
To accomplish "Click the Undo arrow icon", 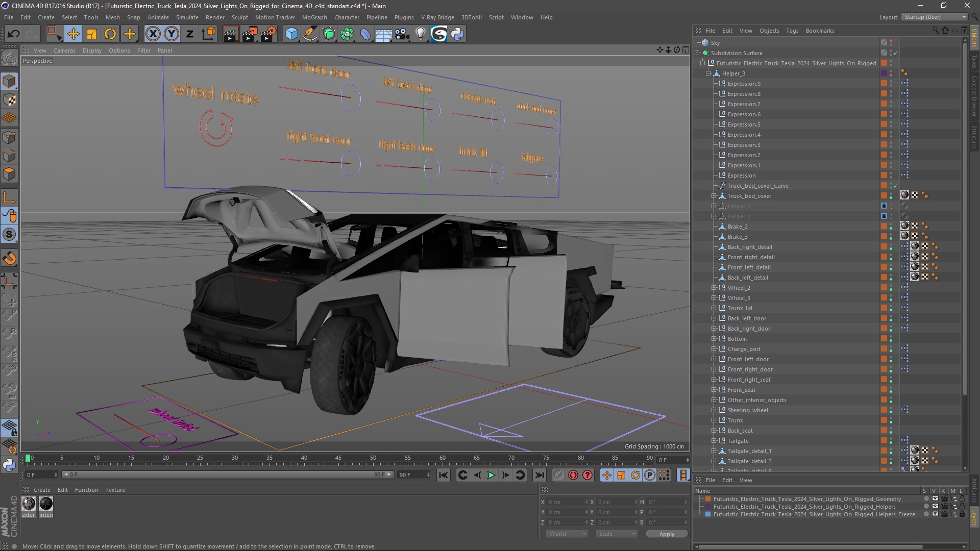I will point(14,34).
